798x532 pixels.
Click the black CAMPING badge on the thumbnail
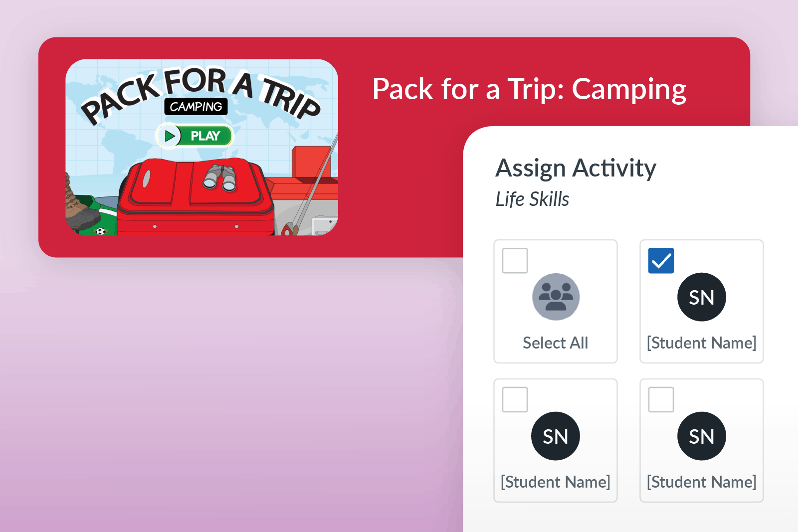(x=196, y=107)
